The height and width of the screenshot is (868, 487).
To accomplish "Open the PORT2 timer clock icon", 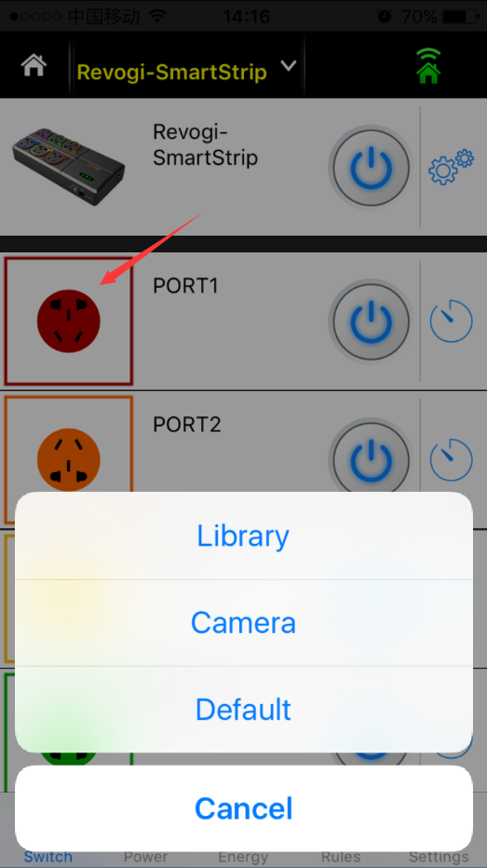I will 451,460.
